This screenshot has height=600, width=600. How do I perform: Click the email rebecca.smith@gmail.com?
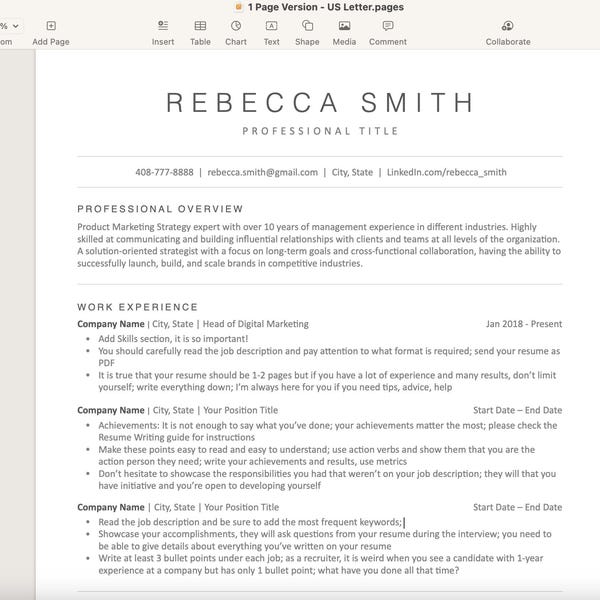coord(262,172)
